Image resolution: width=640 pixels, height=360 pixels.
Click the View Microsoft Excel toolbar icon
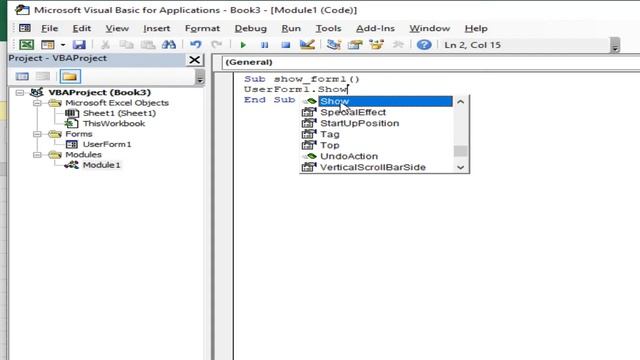27,44
